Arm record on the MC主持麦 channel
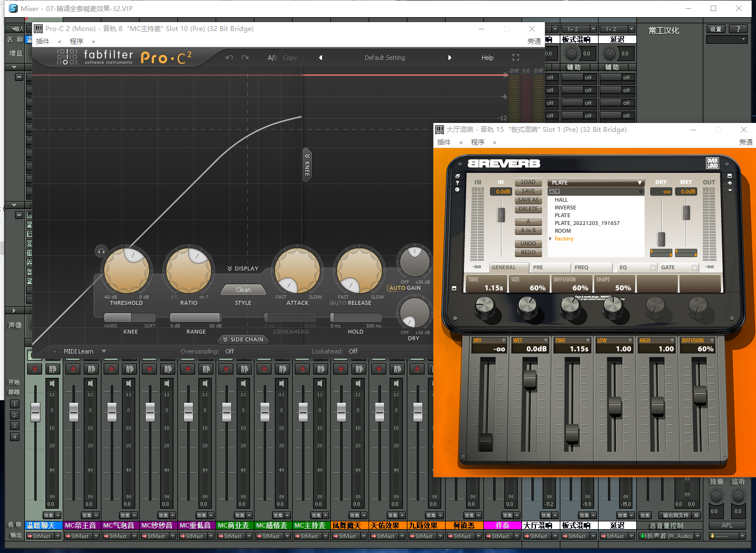This screenshot has width=756, height=553. pos(303,369)
